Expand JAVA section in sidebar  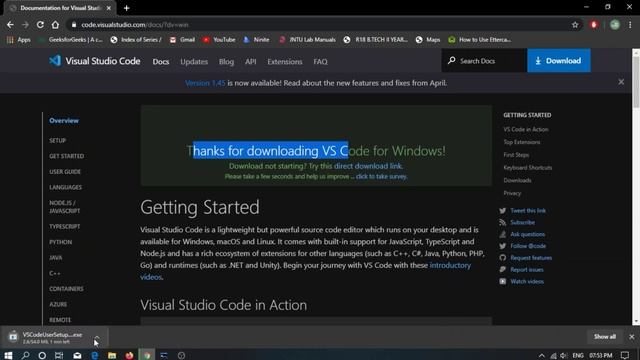[x=56, y=258]
